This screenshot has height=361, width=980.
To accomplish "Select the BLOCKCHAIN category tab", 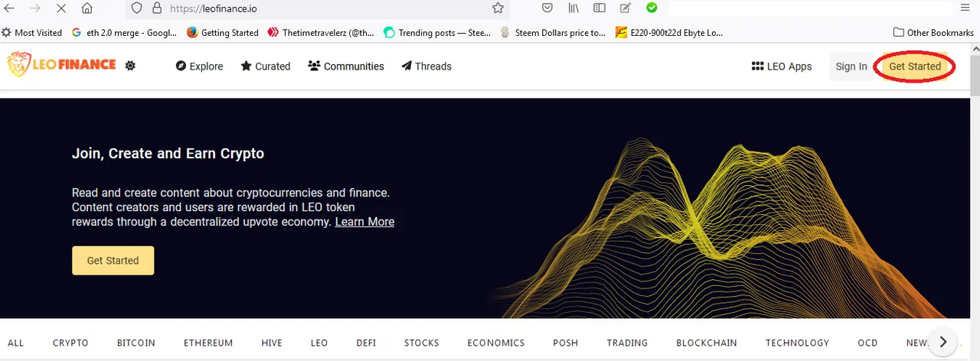I will (707, 343).
